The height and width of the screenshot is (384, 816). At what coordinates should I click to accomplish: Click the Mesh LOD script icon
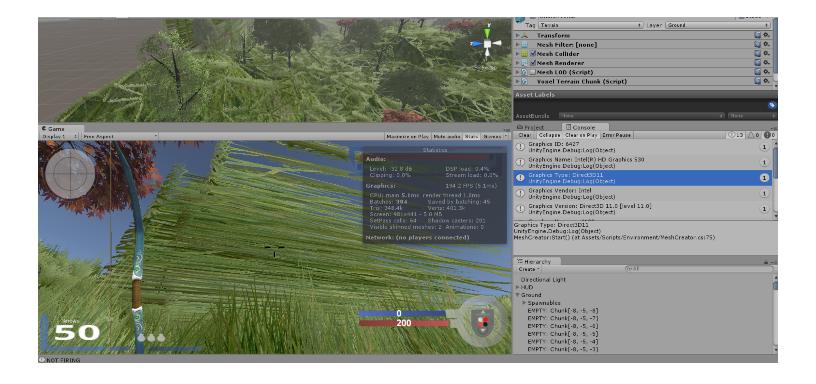[525, 72]
